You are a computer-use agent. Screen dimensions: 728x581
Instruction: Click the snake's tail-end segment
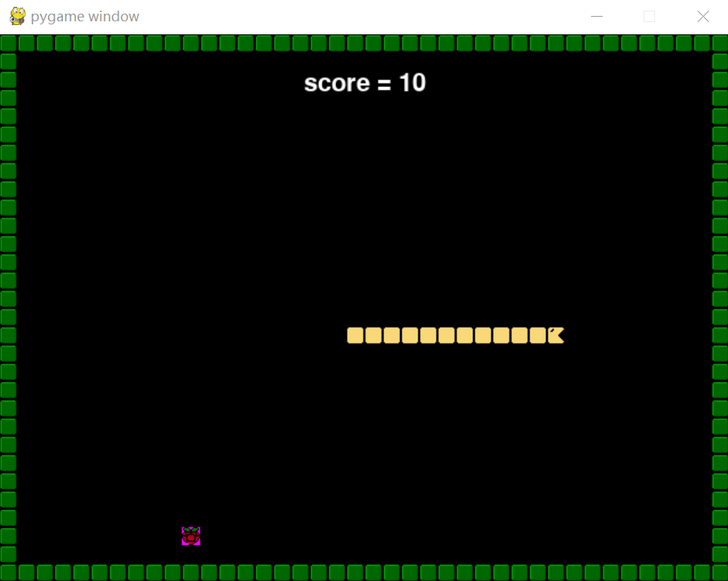(x=355, y=335)
